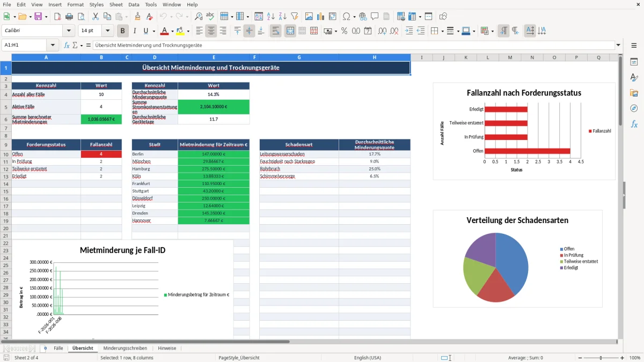Adjust the zoom slider handle

click(601, 358)
